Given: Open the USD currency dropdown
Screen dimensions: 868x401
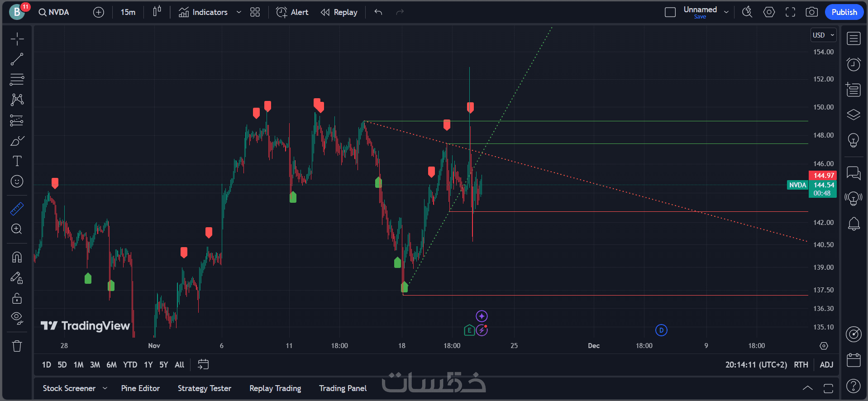Looking at the screenshot, I should pyautogui.click(x=823, y=35).
